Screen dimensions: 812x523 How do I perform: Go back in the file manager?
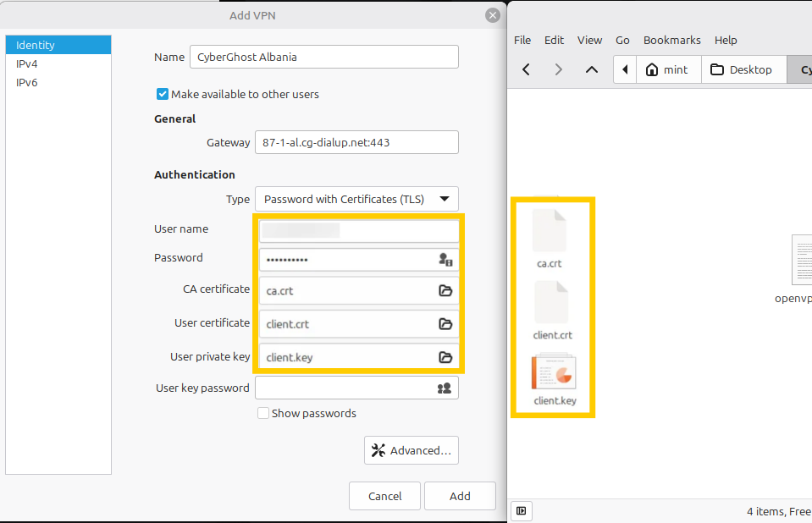[526, 69]
